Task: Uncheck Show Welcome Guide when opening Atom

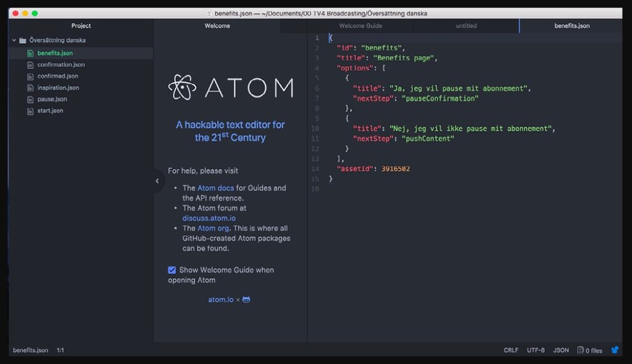Action: pyautogui.click(x=172, y=270)
